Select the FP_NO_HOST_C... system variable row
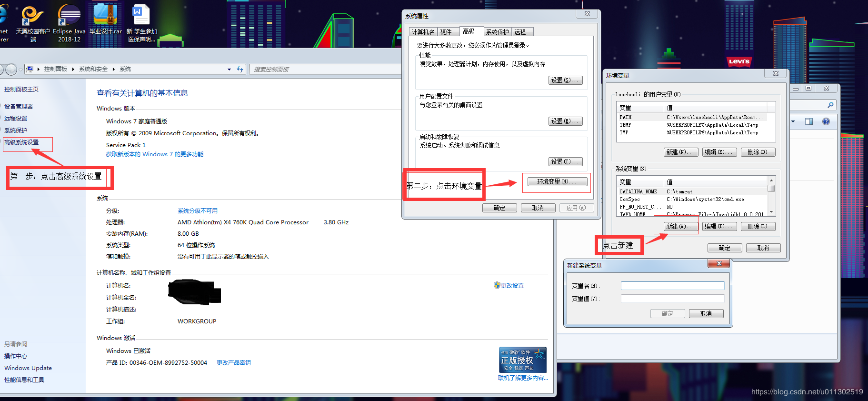The image size is (868, 401). tap(692, 207)
